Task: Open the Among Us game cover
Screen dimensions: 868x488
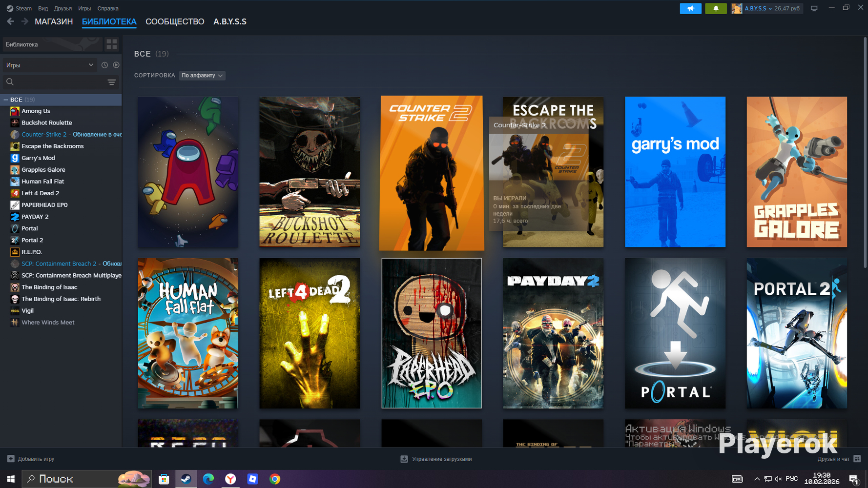Action: point(188,172)
